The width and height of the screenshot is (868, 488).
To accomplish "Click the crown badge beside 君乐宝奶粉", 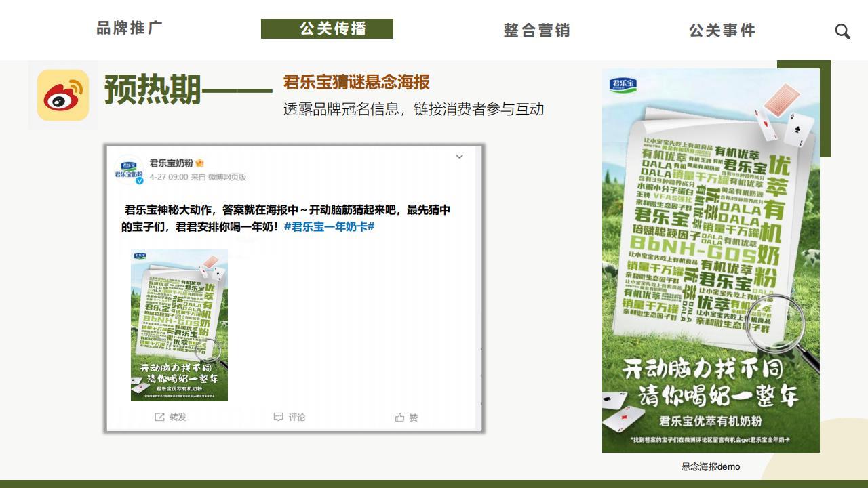I will point(199,163).
